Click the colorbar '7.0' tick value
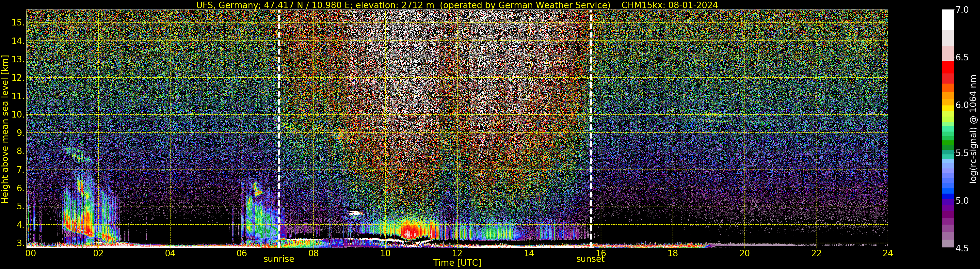The width and height of the screenshot is (980, 269). 962,9
